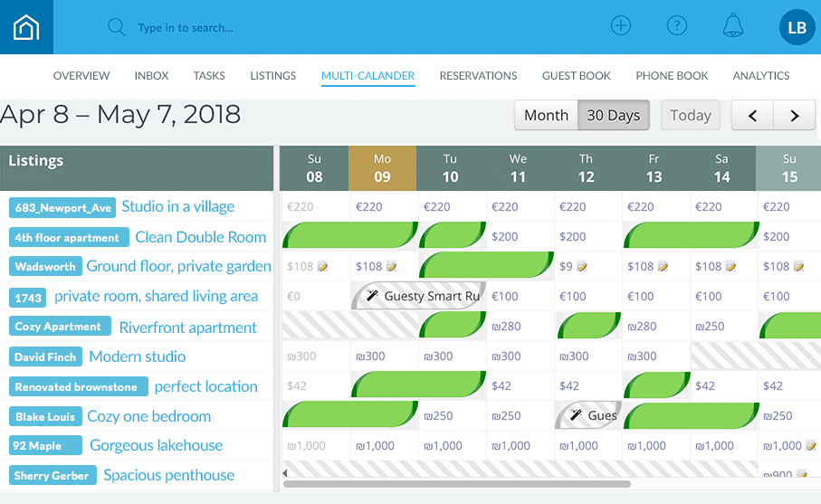Select the Monday 09 column header
This screenshot has width=821, height=504.
coord(382,168)
